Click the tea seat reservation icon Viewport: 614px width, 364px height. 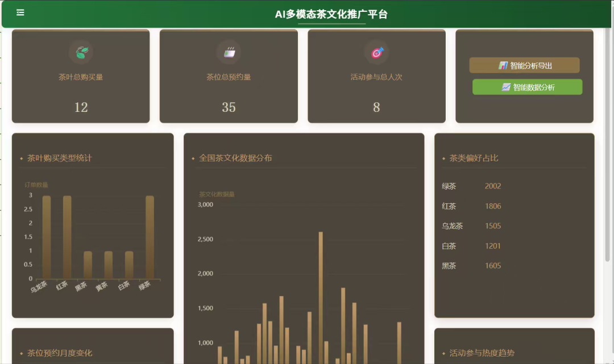(229, 52)
